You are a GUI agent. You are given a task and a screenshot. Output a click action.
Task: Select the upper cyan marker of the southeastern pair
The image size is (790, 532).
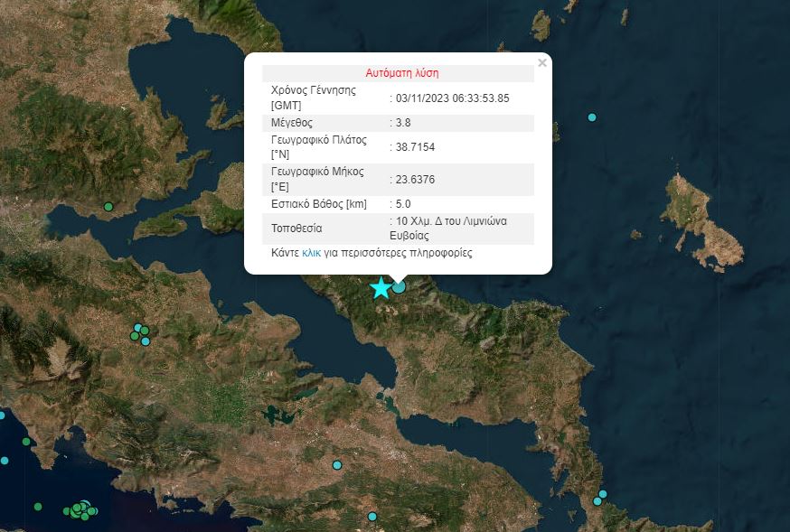[x=603, y=494]
